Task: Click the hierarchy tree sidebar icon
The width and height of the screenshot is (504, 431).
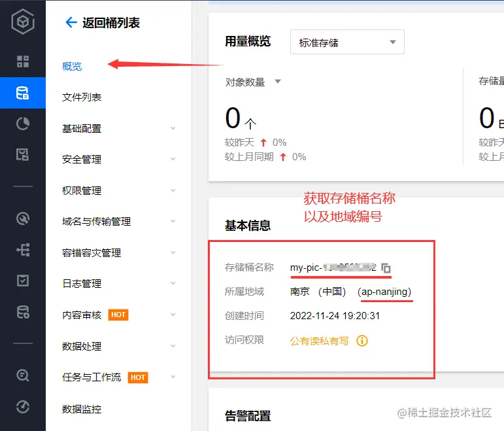Action: pos(22,250)
